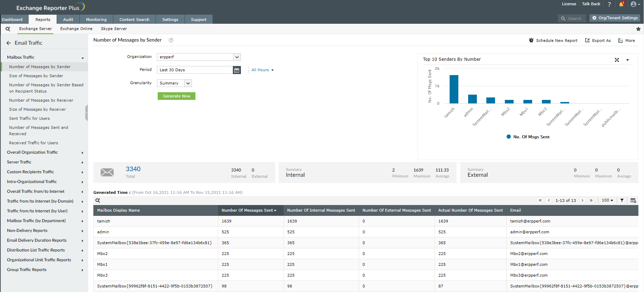Select the Exchange Online tab
The height and width of the screenshot is (292, 644).
[76, 29]
